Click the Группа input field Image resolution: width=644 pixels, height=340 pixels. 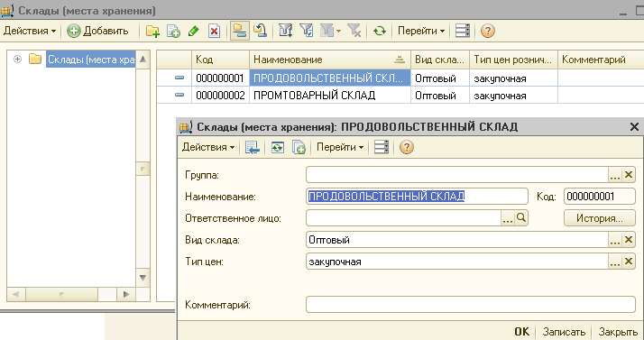(456, 175)
